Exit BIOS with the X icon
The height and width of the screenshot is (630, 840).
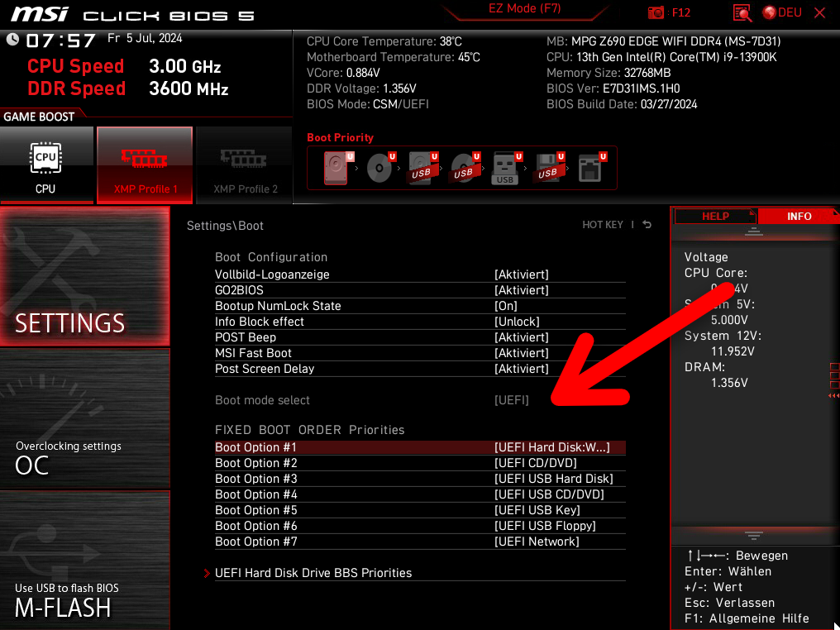819,13
